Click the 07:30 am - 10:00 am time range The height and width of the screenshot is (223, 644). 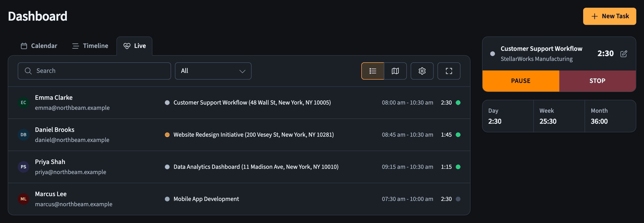pos(407,199)
